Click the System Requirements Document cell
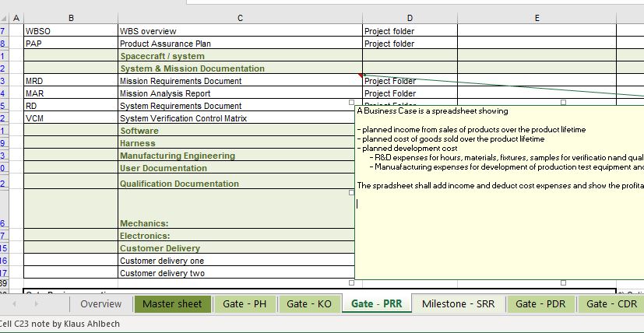Screen dimensions: 644x333 pos(234,106)
